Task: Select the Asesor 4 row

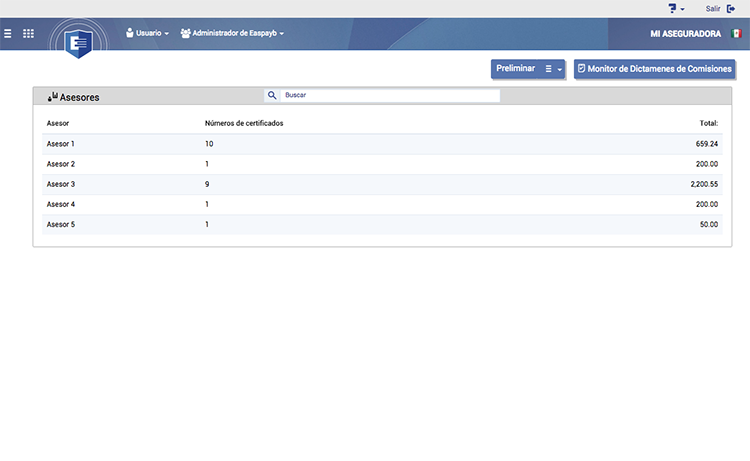Action: (382, 204)
